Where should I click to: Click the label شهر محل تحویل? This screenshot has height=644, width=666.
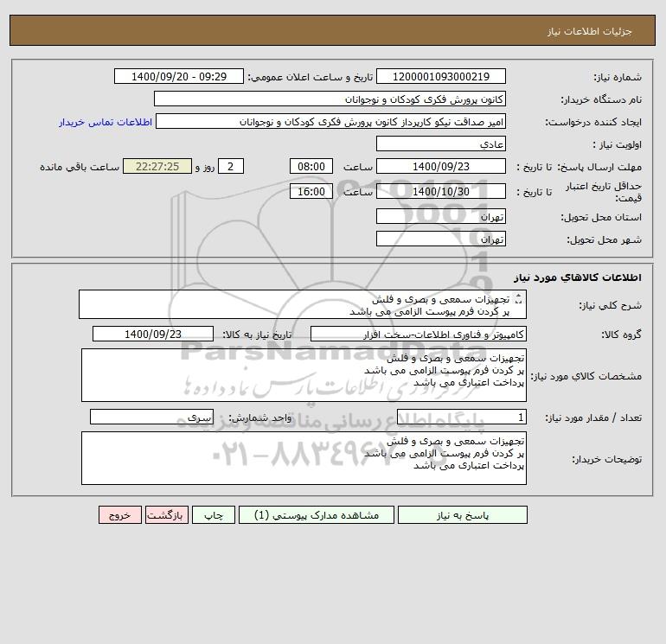(604, 239)
